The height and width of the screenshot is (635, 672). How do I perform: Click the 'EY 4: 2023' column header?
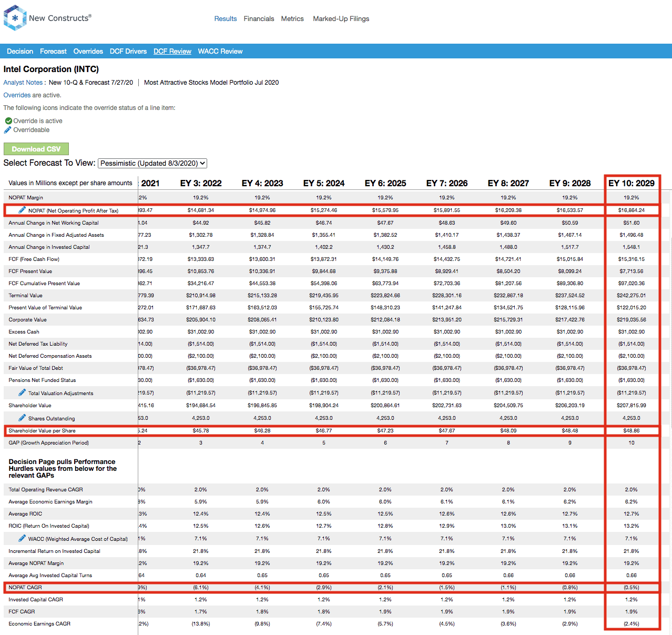coord(262,183)
